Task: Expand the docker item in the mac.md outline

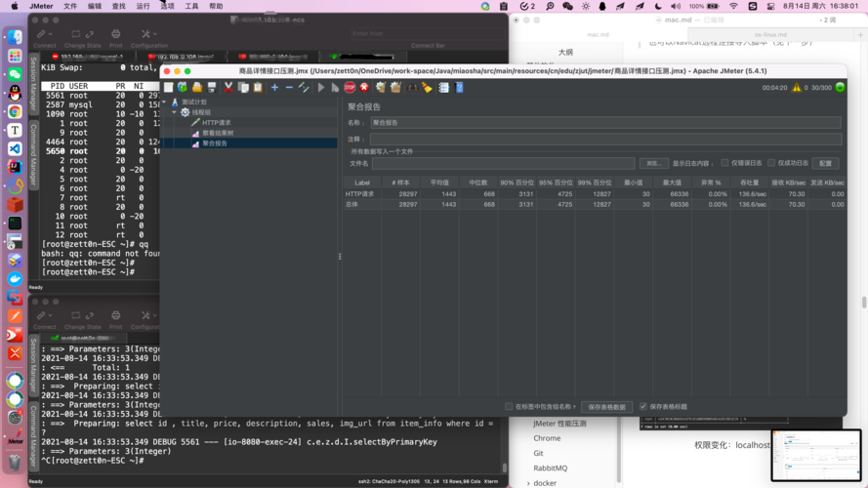Action: tap(528, 483)
